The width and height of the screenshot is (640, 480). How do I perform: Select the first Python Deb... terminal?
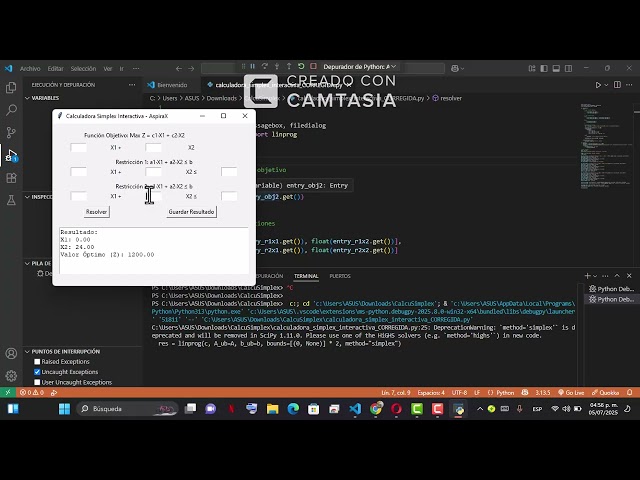611,289
